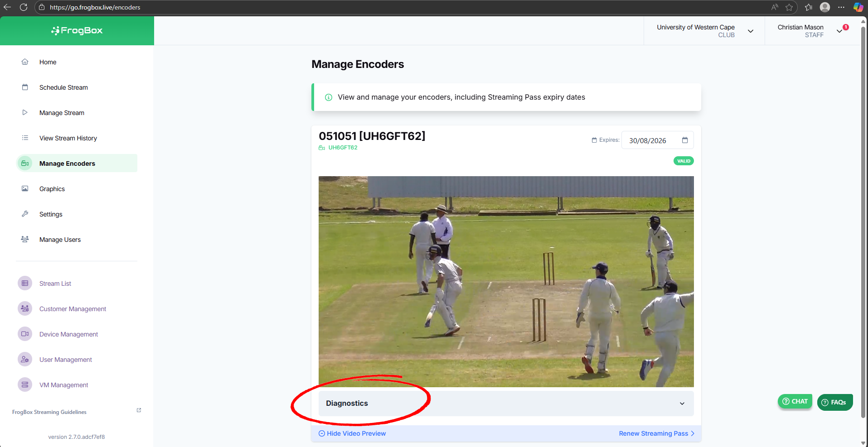Viewport: 868px width, 447px height.
Task: Click the browser profile avatar icon
Action: (825, 7)
